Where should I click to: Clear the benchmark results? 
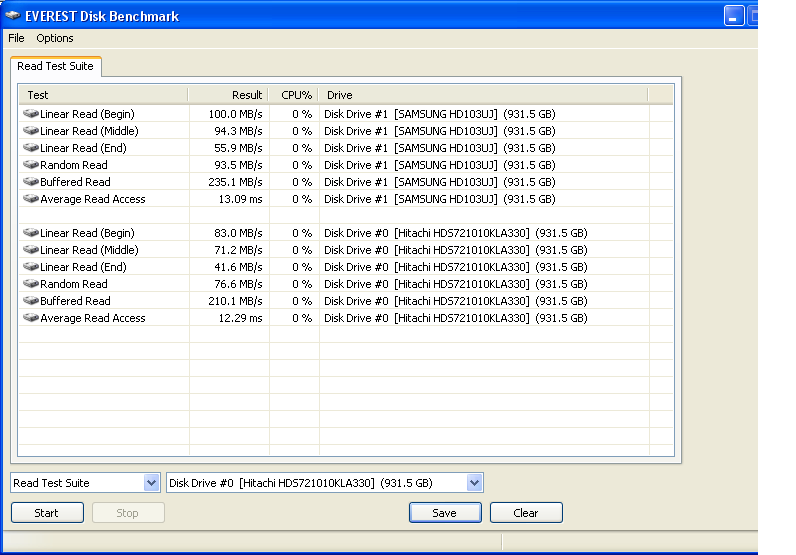pyautogui.click(x=526, y=513)
